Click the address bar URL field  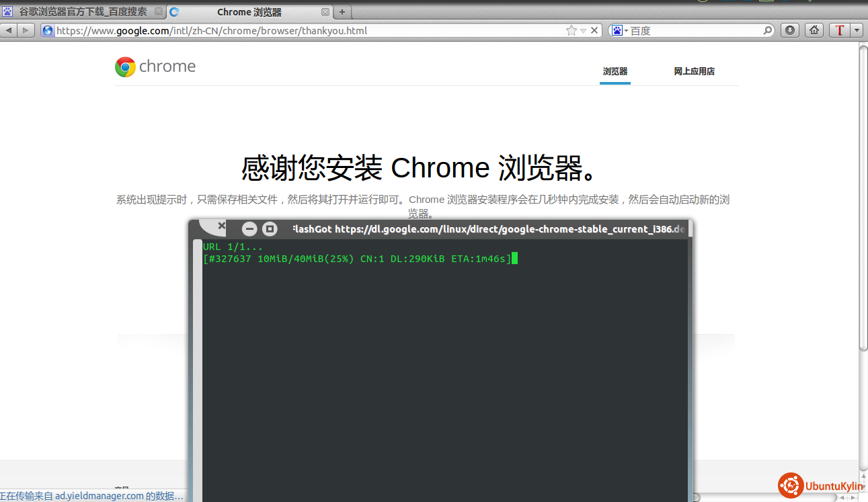click(303, 30)
